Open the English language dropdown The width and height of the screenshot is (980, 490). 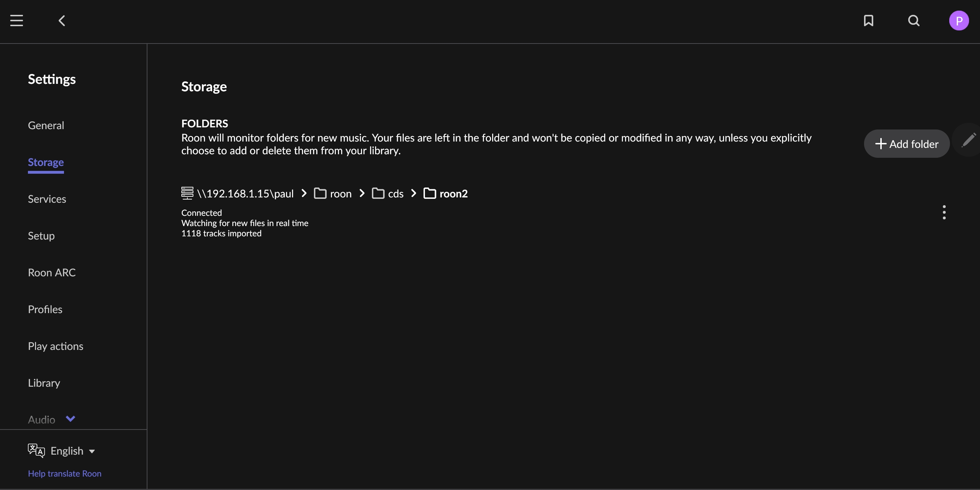(72, 451)
